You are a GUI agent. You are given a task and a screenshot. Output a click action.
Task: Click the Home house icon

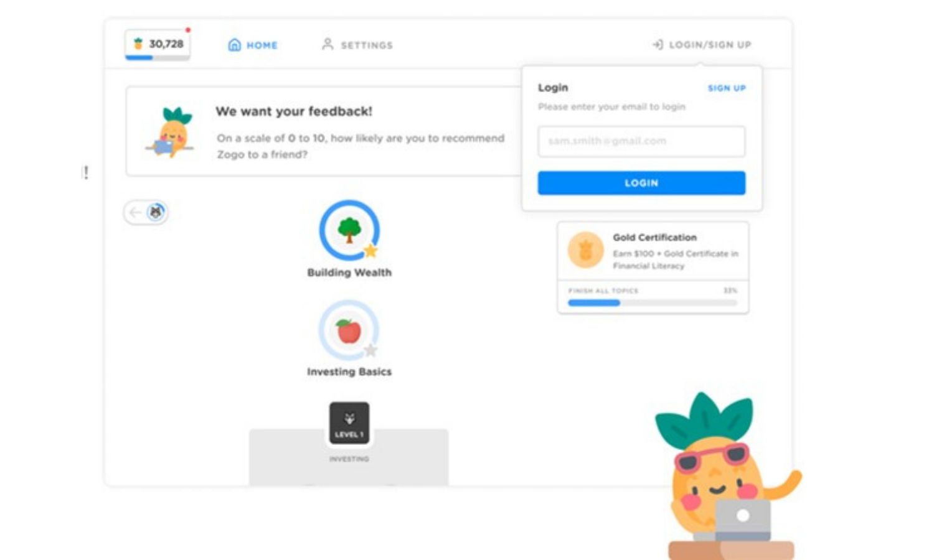tap(235, 45)
